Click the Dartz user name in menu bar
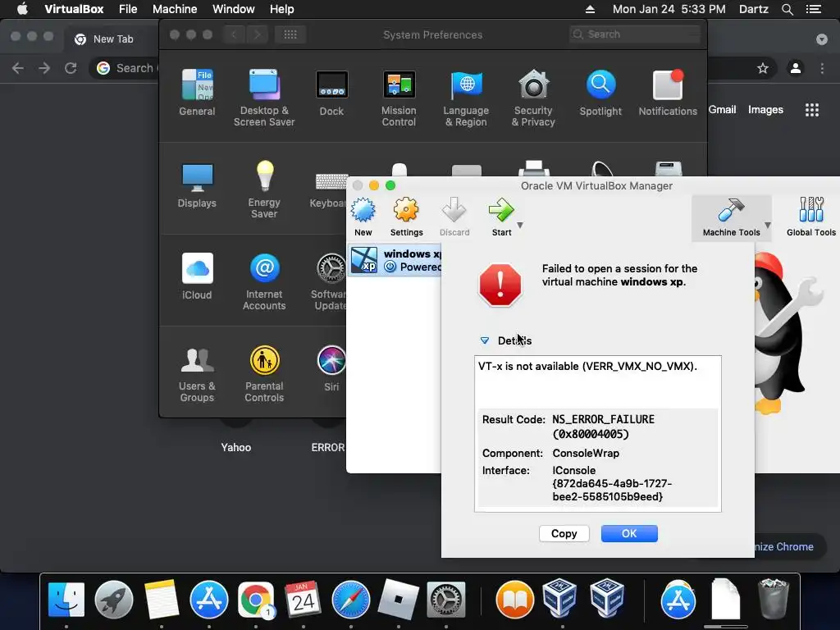 754,9
